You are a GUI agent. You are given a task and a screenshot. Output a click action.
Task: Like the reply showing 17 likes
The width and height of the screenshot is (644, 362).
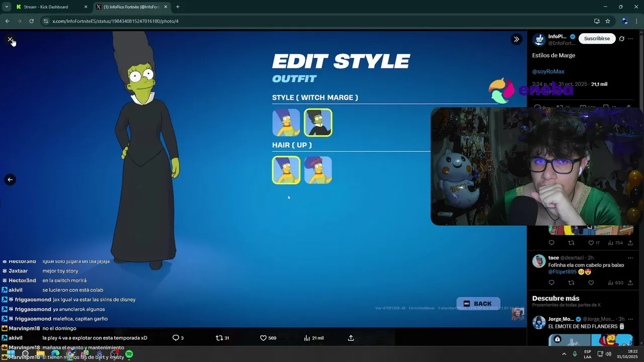point(594,243)
